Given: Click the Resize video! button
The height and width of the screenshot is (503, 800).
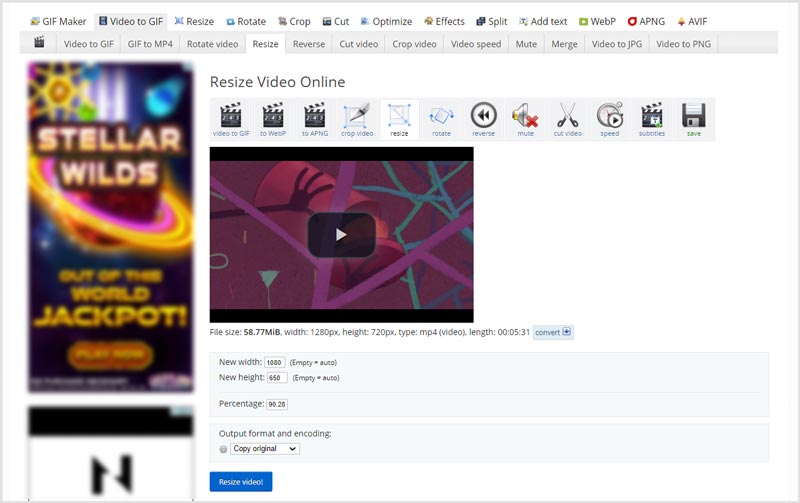Looking at the screenshot, I should [x=241, y=482].
